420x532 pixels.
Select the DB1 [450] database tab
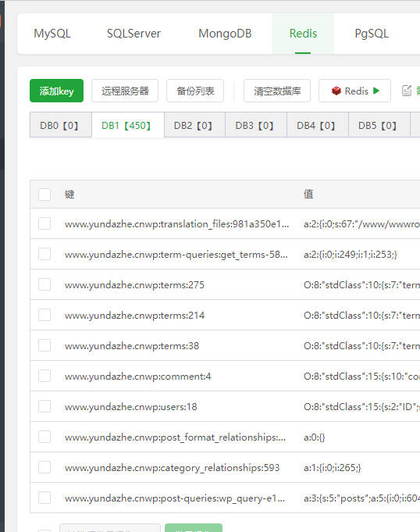pyautogui.click(x=128, y=125)
